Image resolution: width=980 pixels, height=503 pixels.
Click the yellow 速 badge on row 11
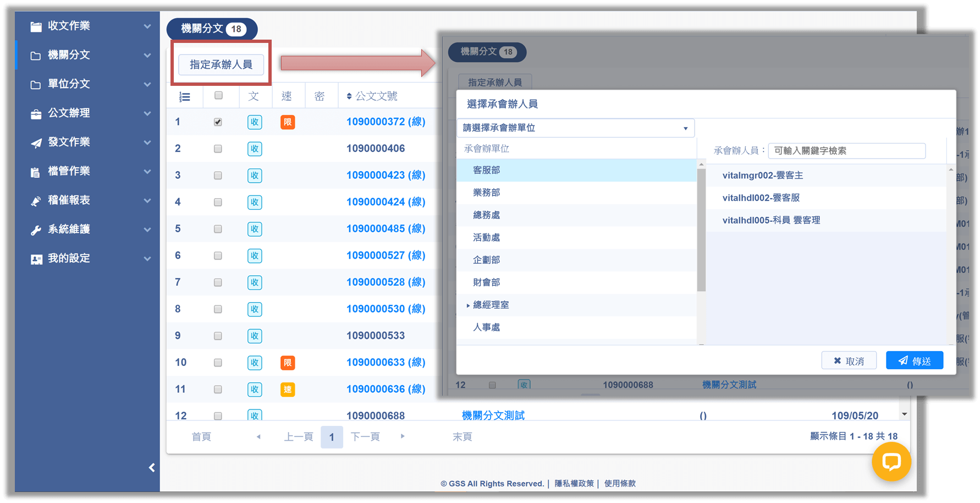pyautogui.click(x=288, y=390)
